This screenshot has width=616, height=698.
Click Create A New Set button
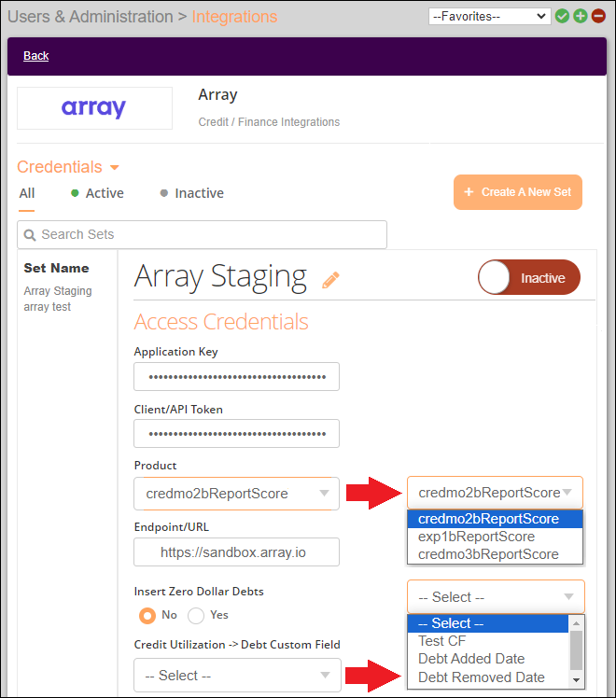tap(518, 192)
